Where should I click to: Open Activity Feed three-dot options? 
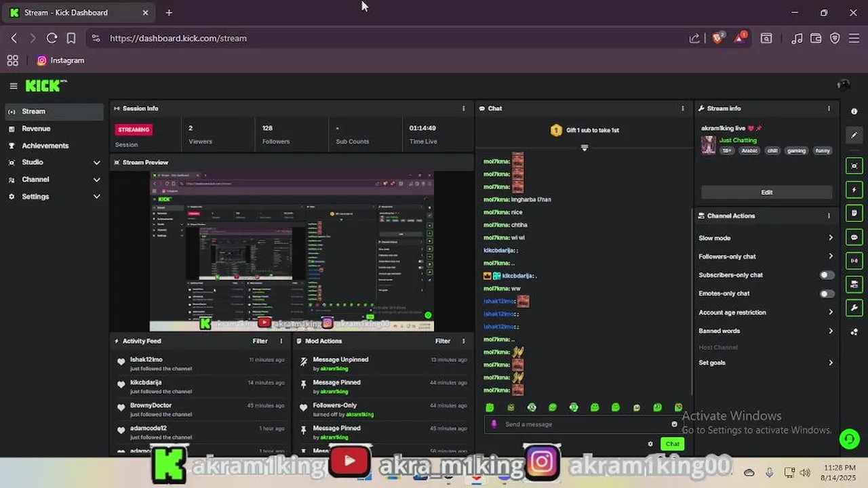281,341
